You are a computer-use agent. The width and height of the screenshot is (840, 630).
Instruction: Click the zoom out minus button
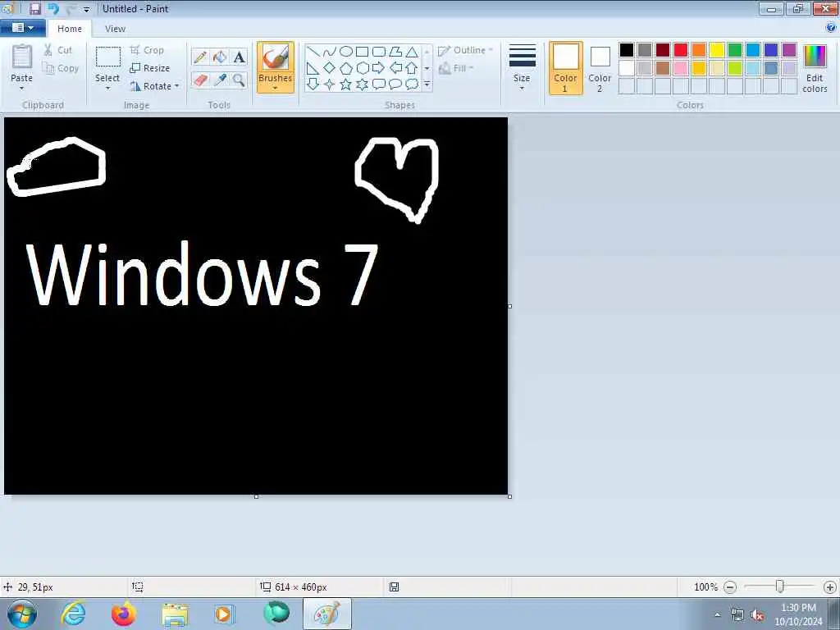(x=729, y=587)
